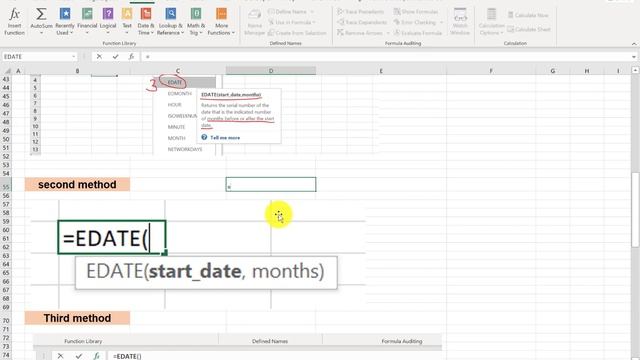The image size is (640, 360).
Task: Click Calculate Sheet
Action: [x=529, y=29]
